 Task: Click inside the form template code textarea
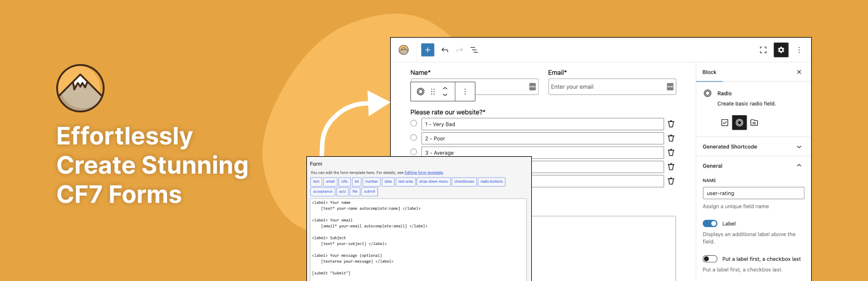pos(418,239)
